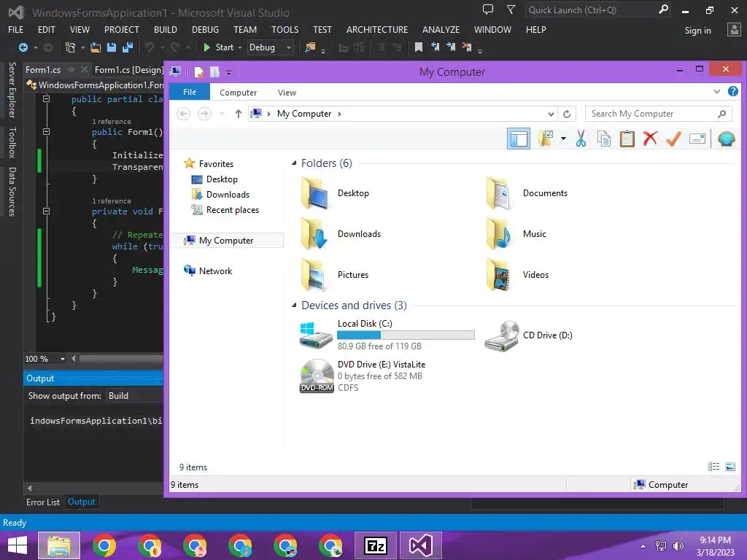Click the Explorer Back arrow button
This screenshot has height=560, width=747.
pyautogui.click(x=183, y=114)
